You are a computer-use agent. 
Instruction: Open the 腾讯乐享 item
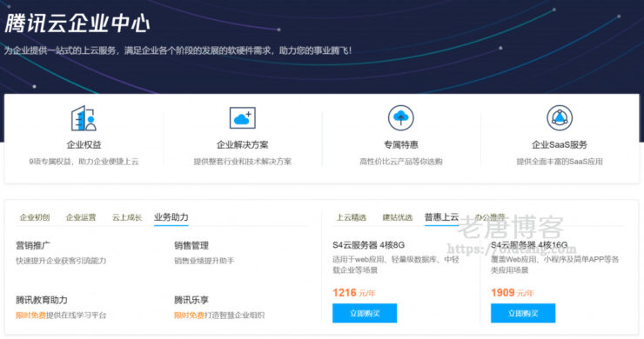[x=191, y=300]
